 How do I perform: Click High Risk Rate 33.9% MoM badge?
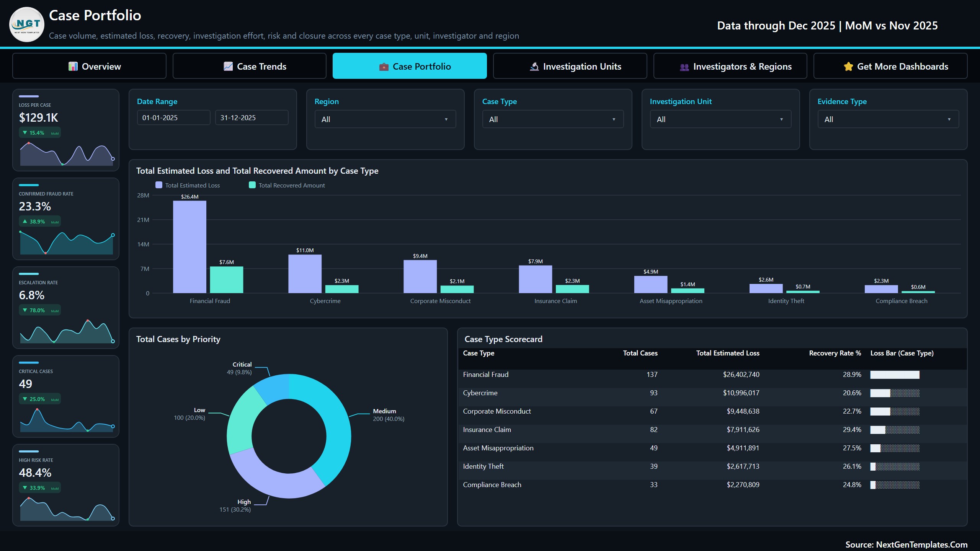tap(40, 488)
